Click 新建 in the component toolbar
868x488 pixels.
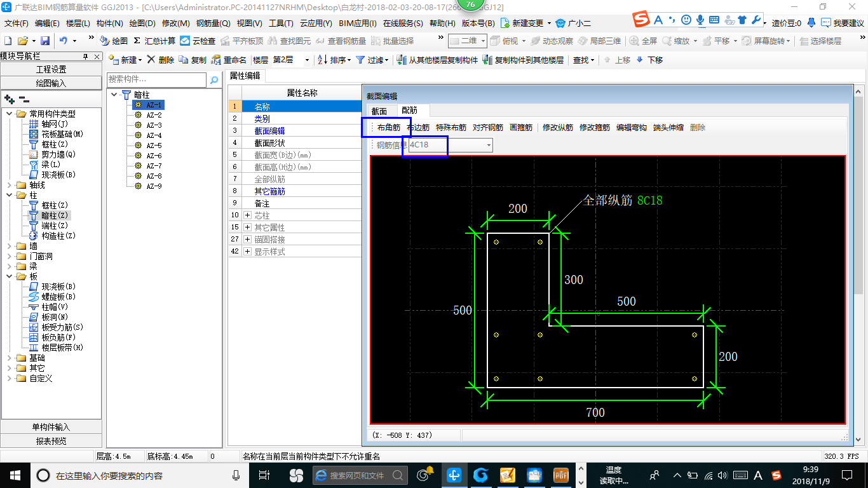[x=125, y=60]
